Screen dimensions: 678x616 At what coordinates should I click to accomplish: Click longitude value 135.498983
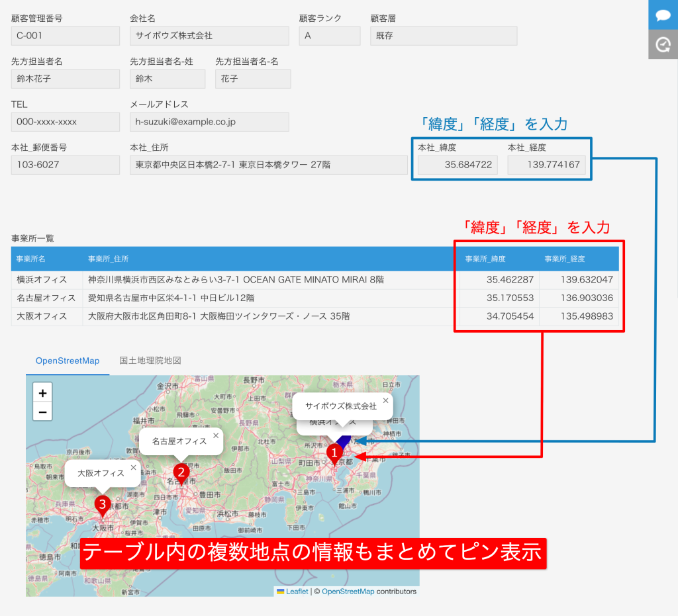587,316
